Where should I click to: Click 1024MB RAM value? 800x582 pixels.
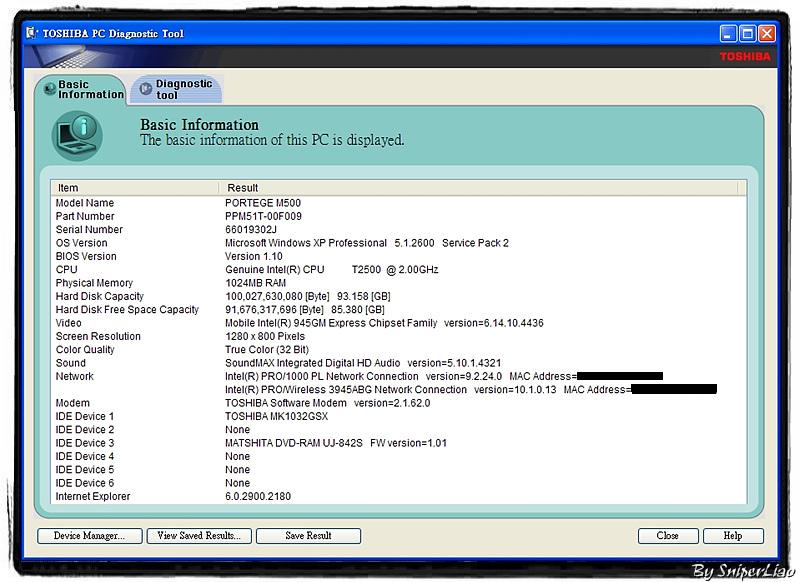tap(256, 283)
